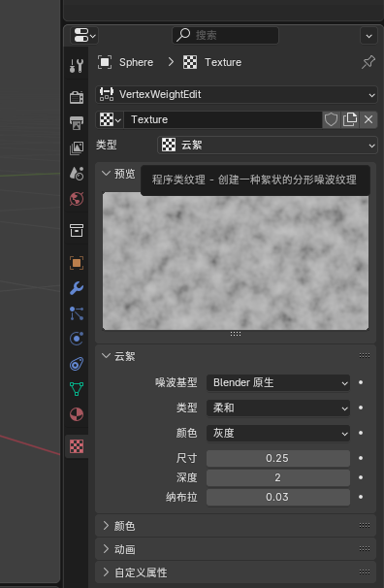This screenshot has height=588, width=384.
Task: Animate 深度 with its keyframe dot
Action: 361,477
